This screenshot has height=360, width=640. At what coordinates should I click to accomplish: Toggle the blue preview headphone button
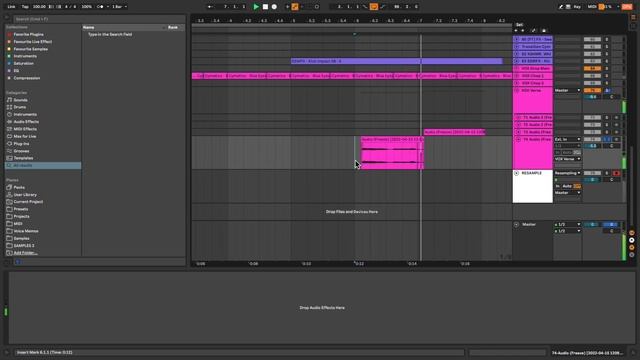18,262
